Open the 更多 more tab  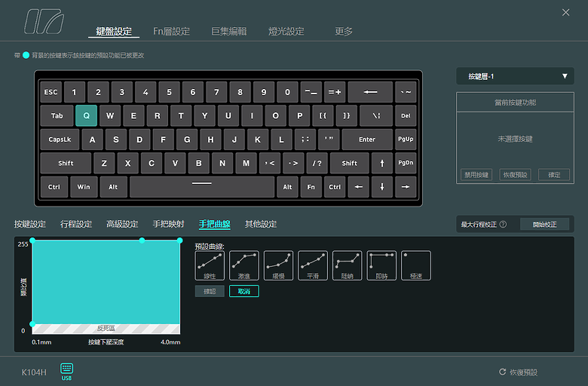coord(344,31)
